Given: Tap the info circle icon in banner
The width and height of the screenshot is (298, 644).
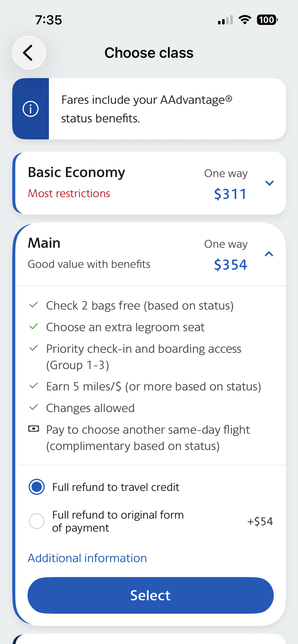Looking at the screenshot, I should click(x=31, y=109).
